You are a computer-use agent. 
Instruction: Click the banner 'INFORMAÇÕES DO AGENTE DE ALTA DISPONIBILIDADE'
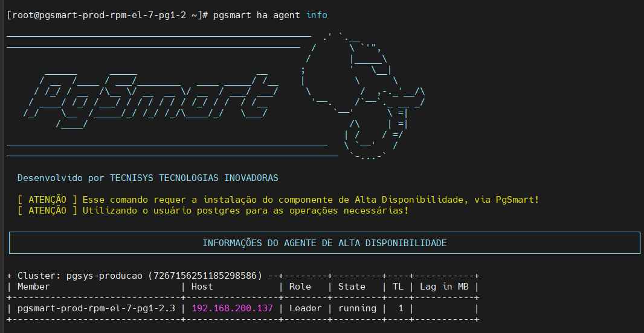(x=324, y=243)
